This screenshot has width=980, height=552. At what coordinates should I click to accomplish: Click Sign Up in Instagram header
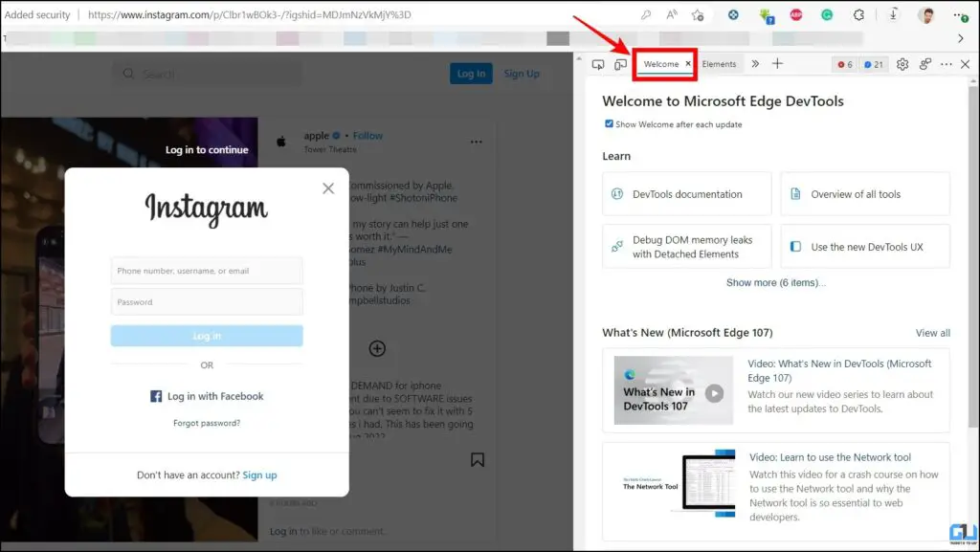(x=522, y=74)
